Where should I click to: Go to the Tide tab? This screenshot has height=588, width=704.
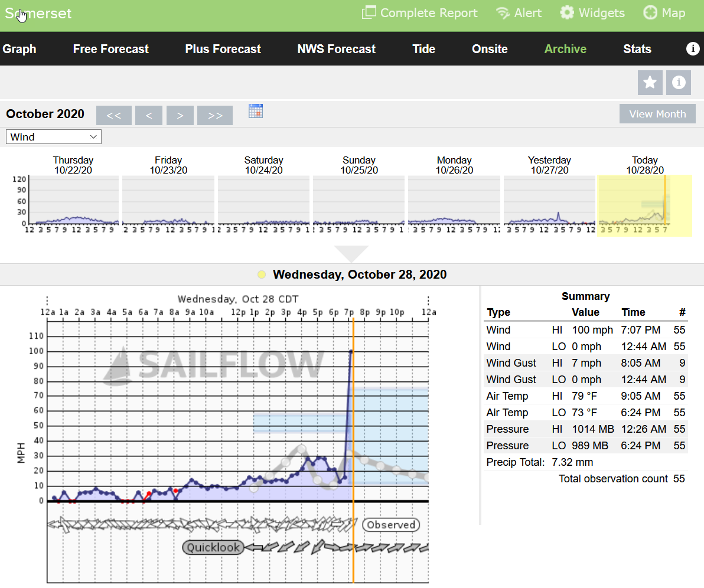coord(424,49)
